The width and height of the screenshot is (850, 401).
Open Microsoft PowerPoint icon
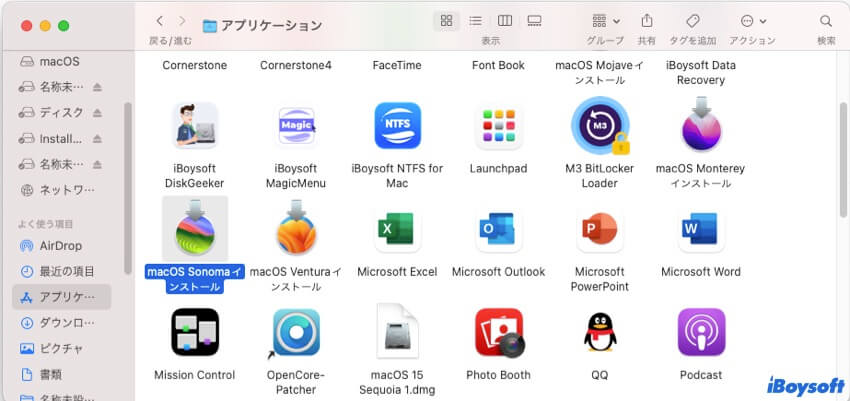(600, 230)
